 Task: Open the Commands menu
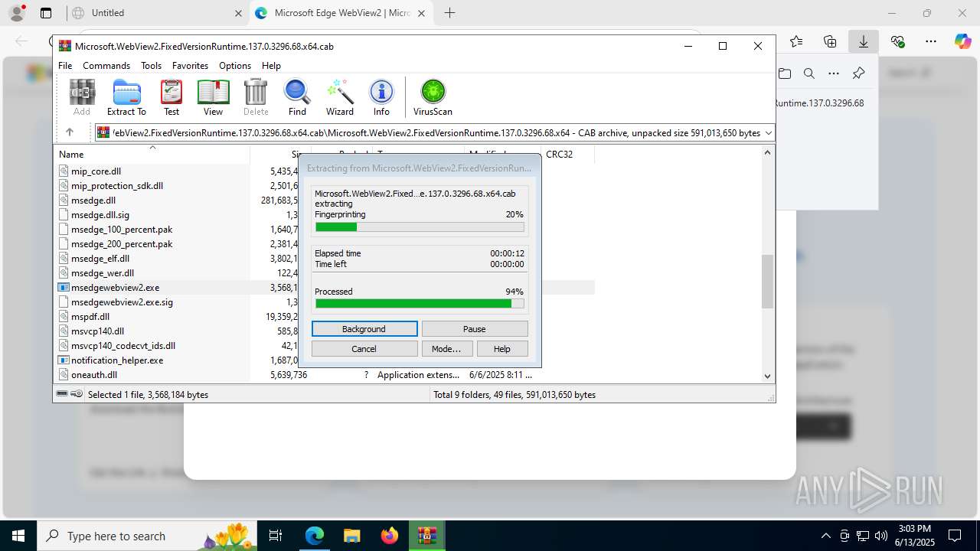[106, 66]
